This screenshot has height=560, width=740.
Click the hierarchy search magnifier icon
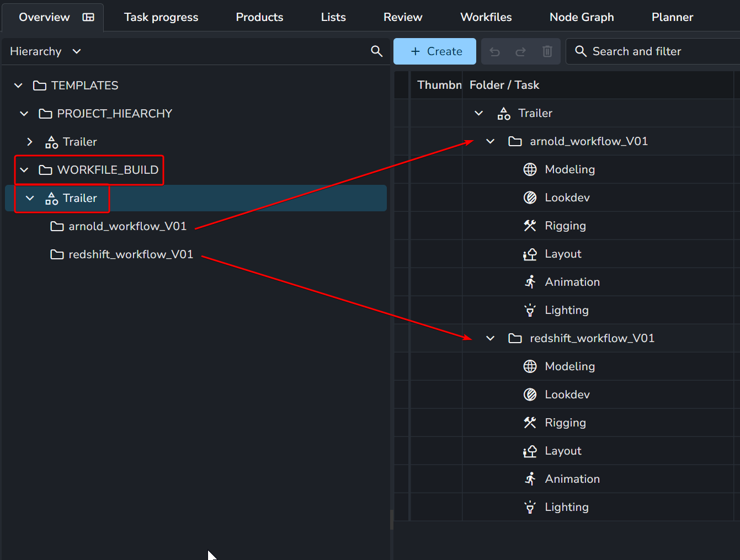376,51
